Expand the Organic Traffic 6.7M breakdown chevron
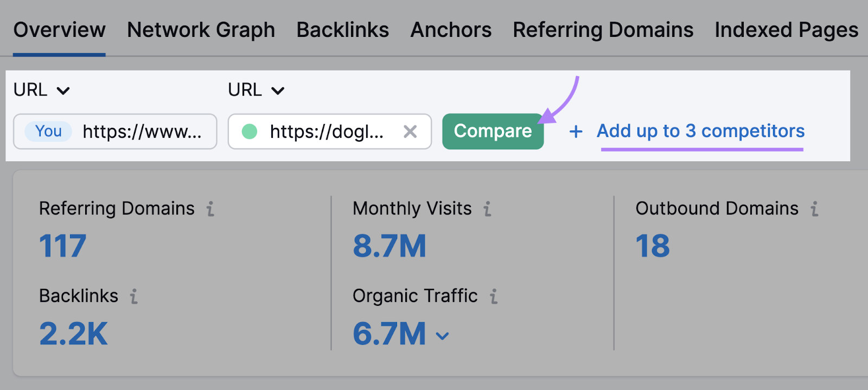The height and width of the screenshot is (390, 868). (x=443, y=335)
